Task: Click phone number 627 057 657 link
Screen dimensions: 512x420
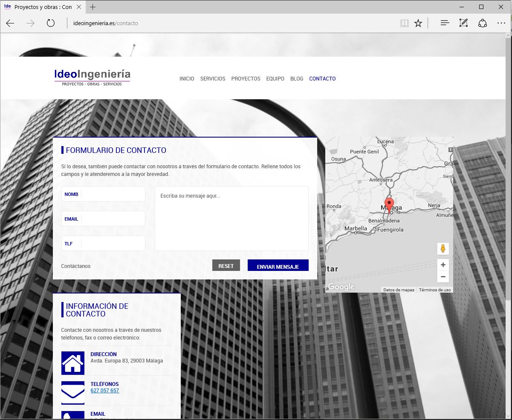Action: 105,391
